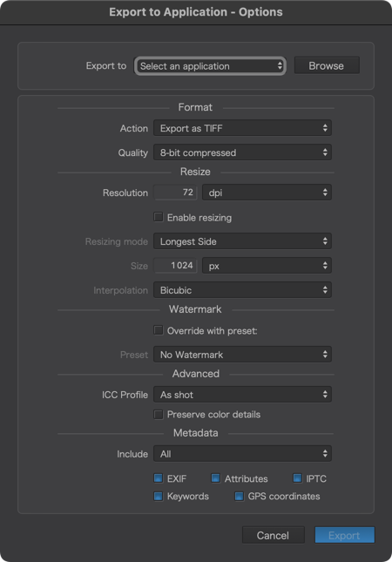Open the Quality dropdown showing 8-bit compressed
The width and height of the screenshot is (392, 562).
pyautogui.click(x=242, y=152)
